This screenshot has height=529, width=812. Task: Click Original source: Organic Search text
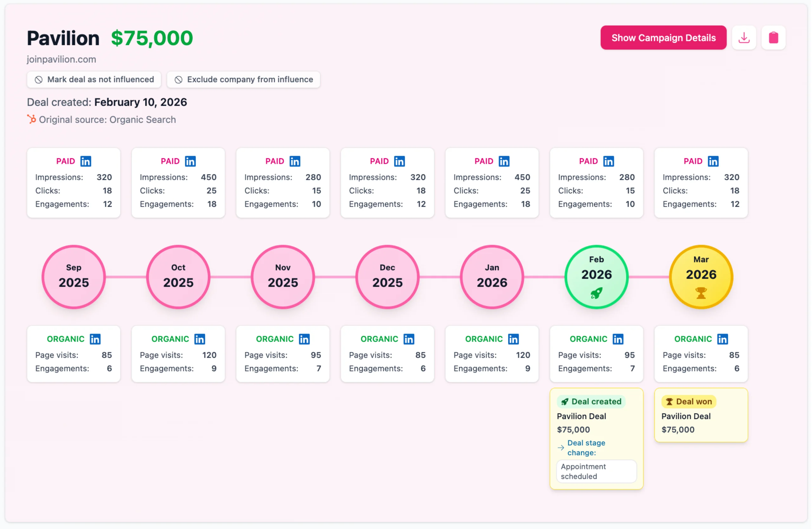pos(108,120)
